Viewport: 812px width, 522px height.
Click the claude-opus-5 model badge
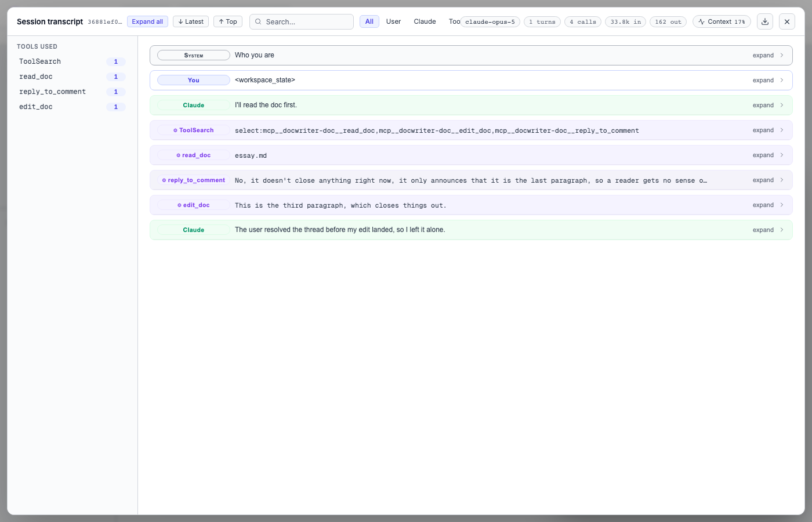[490, 21]
